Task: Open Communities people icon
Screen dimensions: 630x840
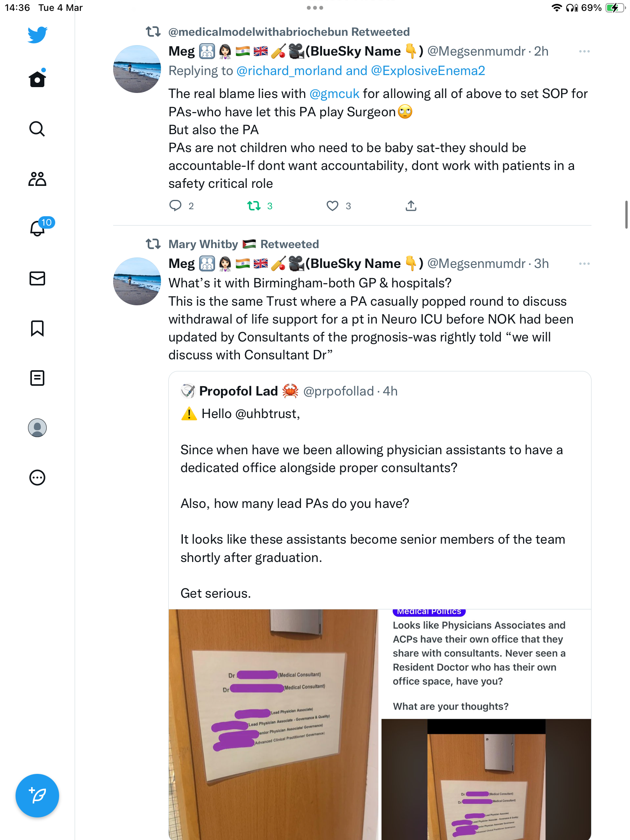Action: [37, 179]
